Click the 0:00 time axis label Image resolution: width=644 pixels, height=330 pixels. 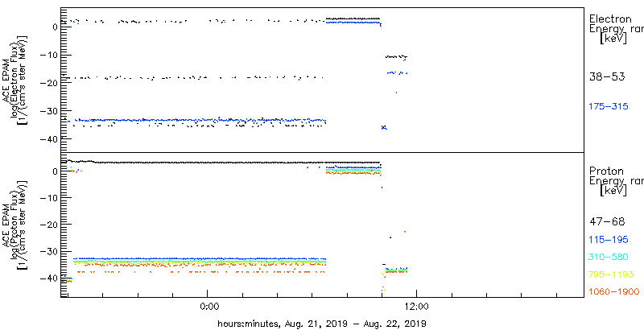tap(208, 307)
